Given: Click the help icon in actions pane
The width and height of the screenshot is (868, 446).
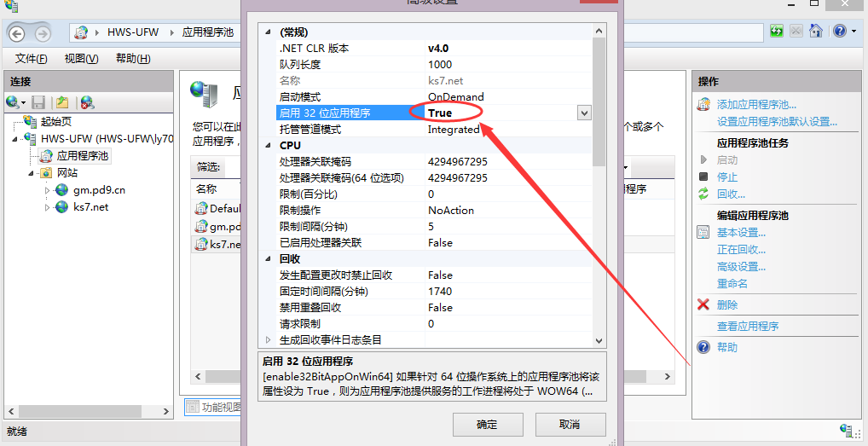Looking at the screenshot, I should click(703, 347).
